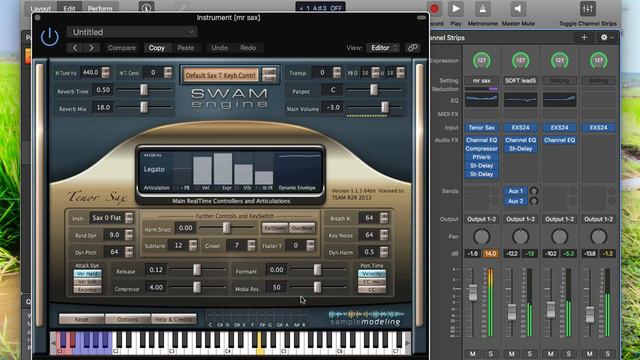Click the Aux 2 send level knob

tap(533, 201)
